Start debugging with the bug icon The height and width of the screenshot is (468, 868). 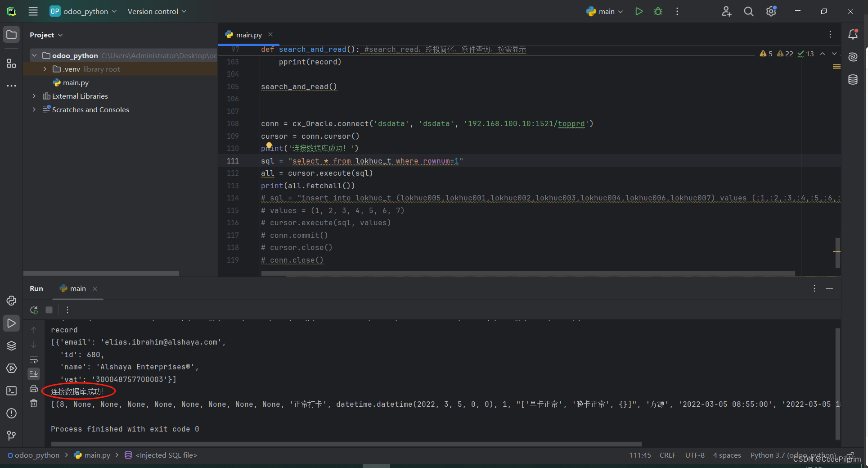tap(657, 11)
